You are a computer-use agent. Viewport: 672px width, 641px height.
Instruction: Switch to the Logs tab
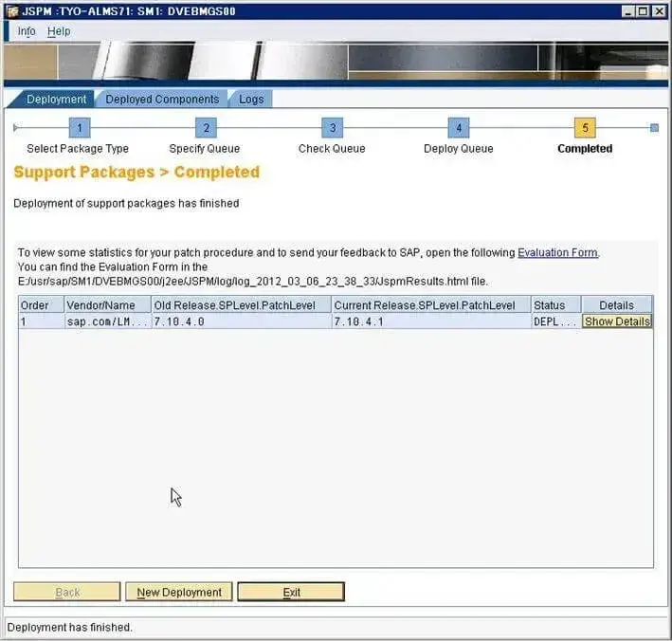pos(251,99)
